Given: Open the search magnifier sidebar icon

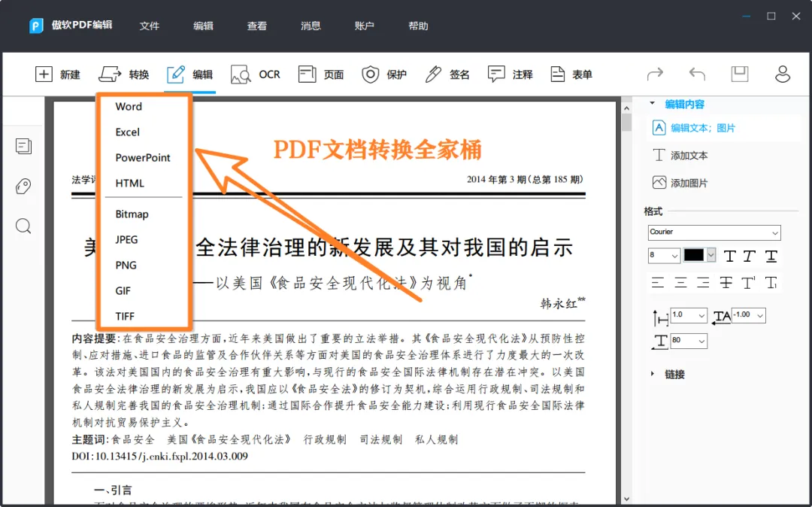Looking at the screenshot, I should (x=23, y=226).
